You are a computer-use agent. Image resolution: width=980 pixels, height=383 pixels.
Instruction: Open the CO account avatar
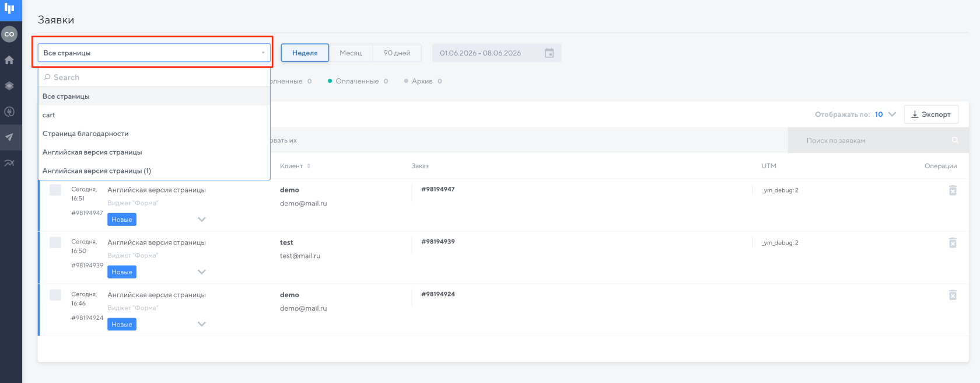[9, 34]
